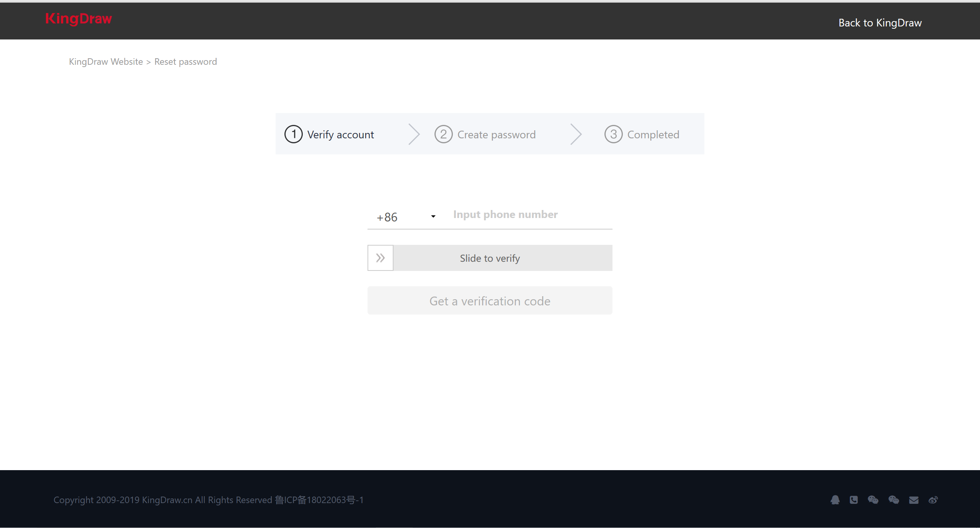
Task: Click Get a verification code button
Action: pyautogui.click(x=489, y=300)
